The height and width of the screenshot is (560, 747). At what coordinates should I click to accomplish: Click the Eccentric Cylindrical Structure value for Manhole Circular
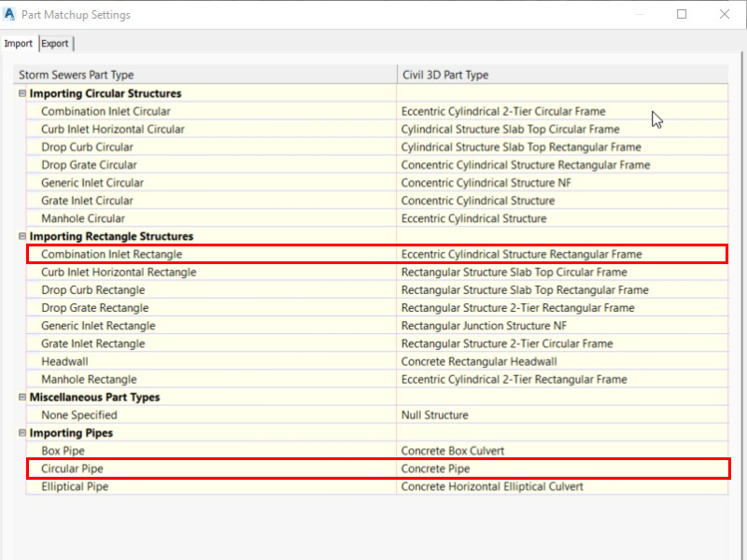[x=473, y=218]
